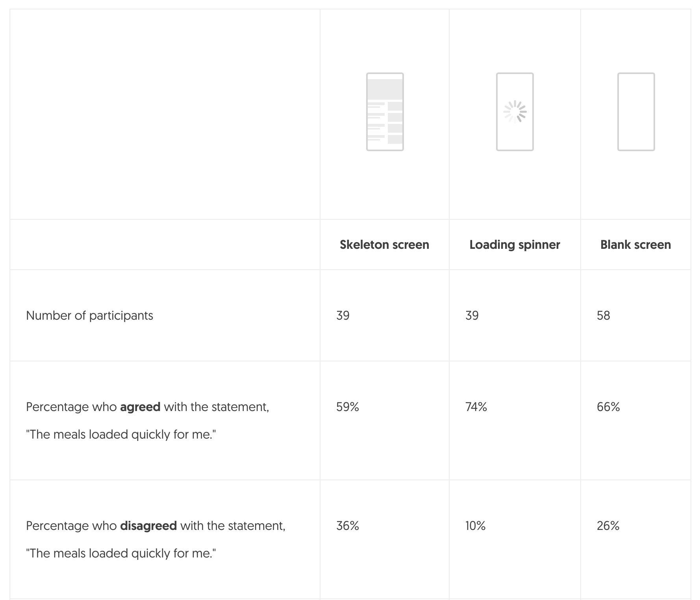Select the Skeleton screen column header
The height and width of the screenshot is (600, 700).
pyautogui.click(x=384, y=244)
